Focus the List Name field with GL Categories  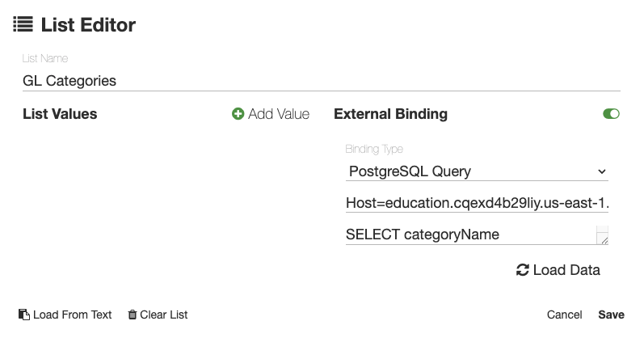click(322, 81)
